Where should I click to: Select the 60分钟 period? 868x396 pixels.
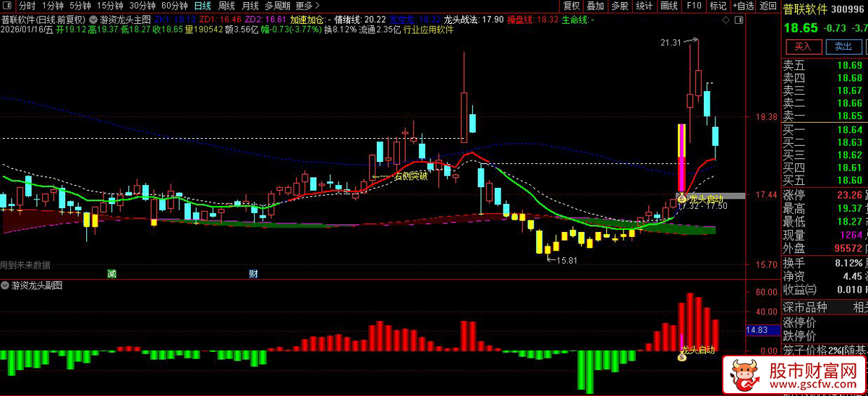174,6
